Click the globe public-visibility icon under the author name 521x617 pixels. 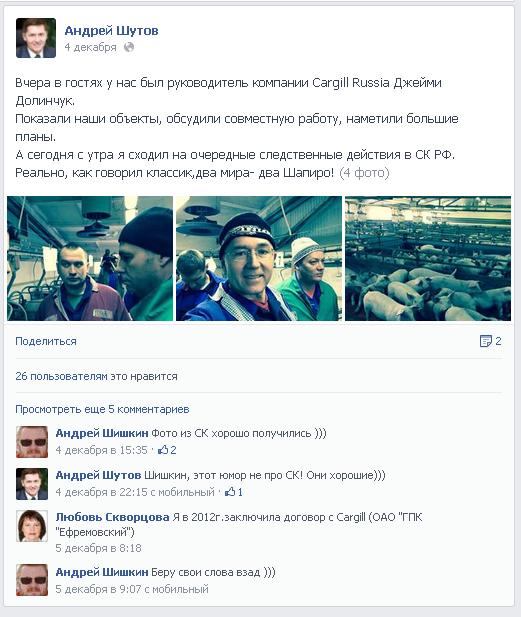[x=129, y=47]
